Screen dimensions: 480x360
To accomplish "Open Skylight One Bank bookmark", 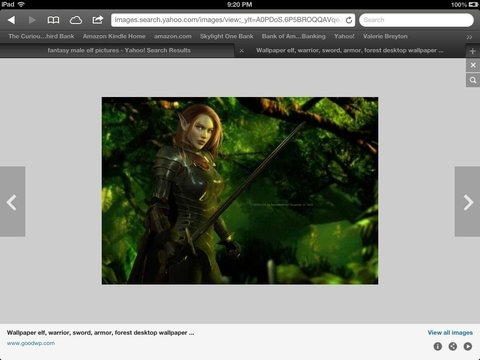I will coord(227,36).
